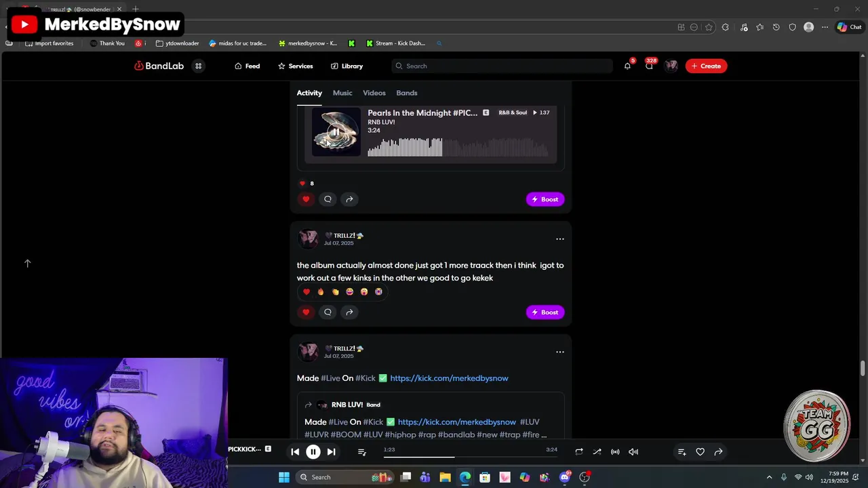
Task: Click the red Create button
Action: 706,66
